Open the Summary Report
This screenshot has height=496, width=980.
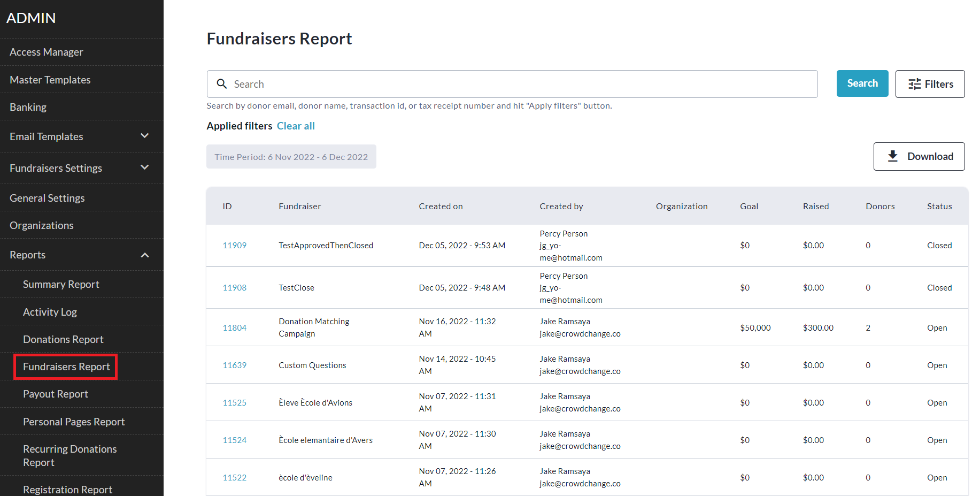point(61,284)
